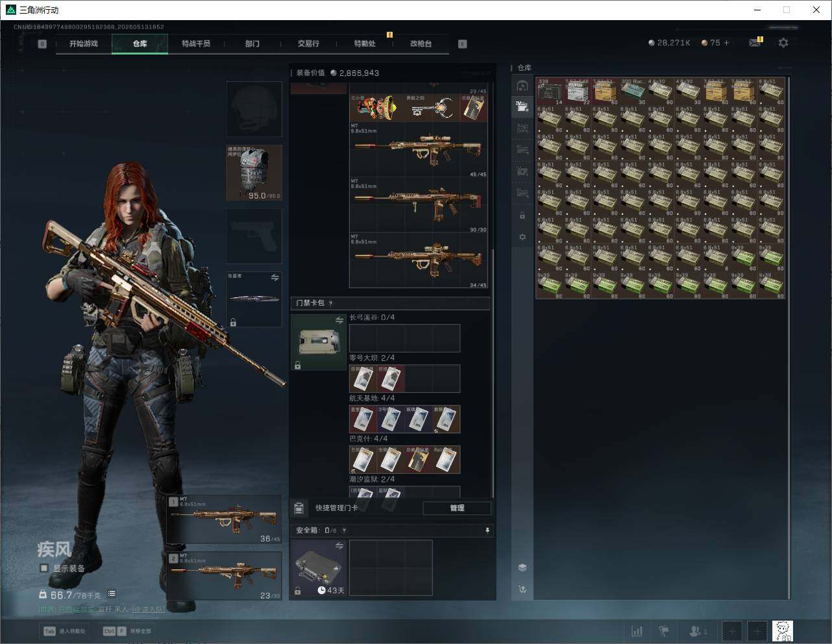832x644 pixels.
Task: Select primary weapon slot 1 M7 36/45
Action: point(225,519)
